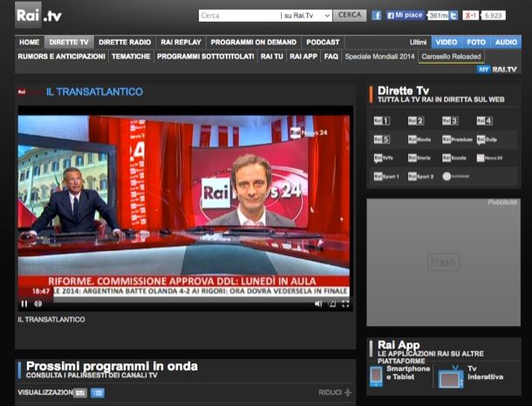Open the 'su Rai.Tv' search scope dropdown
Screen dimensions: 532x406
click(x=306, y=16)
